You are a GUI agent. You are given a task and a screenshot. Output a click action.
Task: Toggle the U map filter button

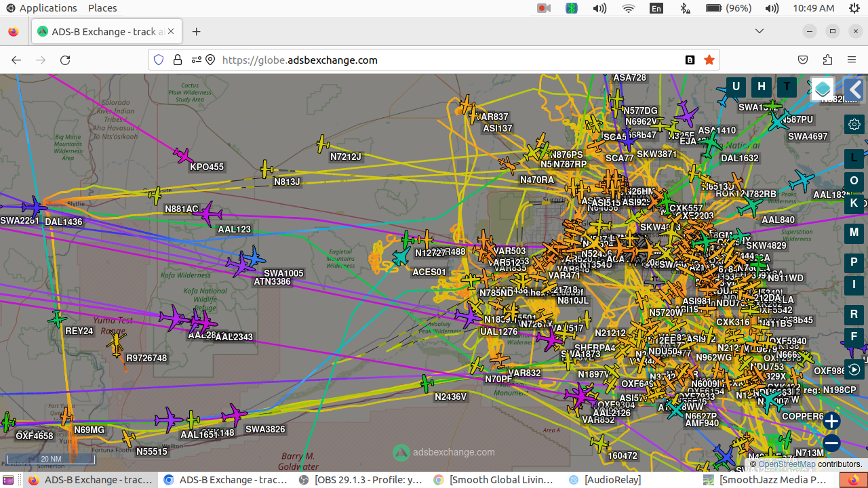736,87
